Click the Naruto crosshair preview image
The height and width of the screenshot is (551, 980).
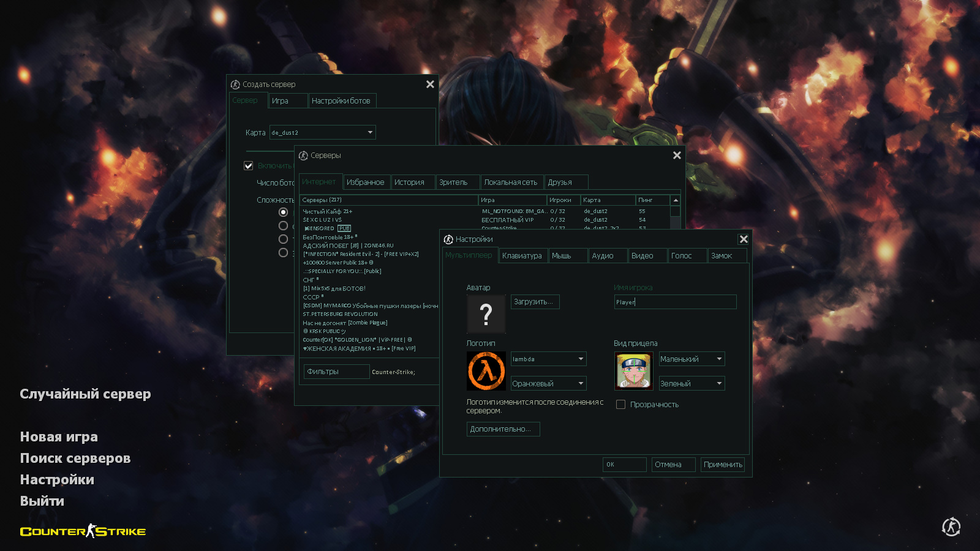(634, 371)
